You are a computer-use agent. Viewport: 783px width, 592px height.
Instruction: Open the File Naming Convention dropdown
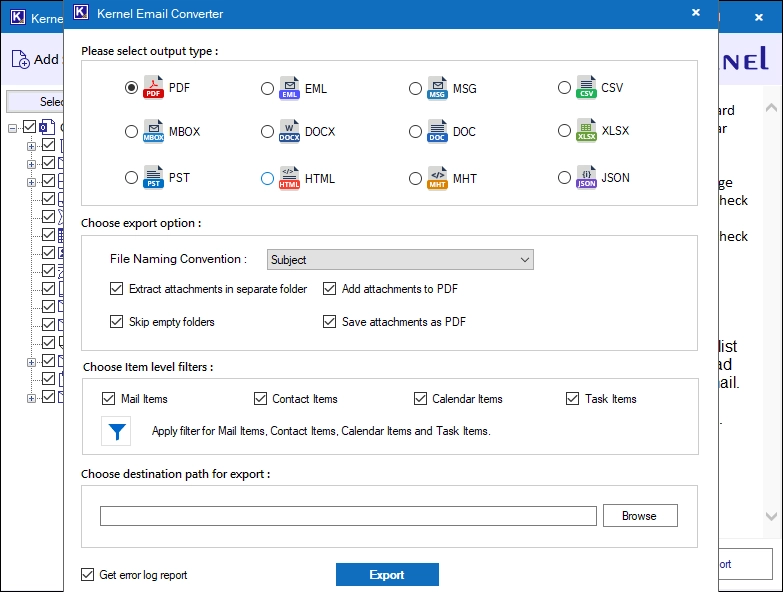(400, 260)
